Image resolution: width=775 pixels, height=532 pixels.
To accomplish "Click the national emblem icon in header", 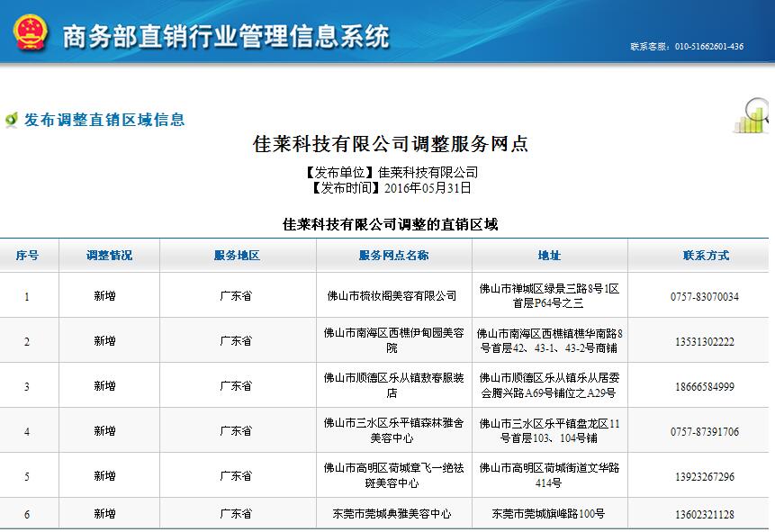I will pyautogui.click(x=31, y=33).
